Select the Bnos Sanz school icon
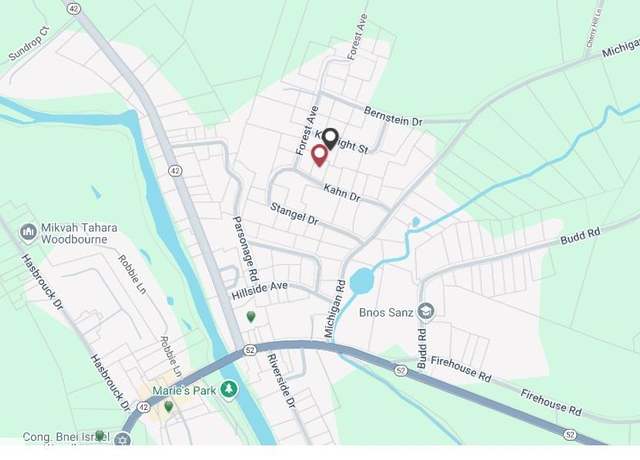 (x=426, y=311)
